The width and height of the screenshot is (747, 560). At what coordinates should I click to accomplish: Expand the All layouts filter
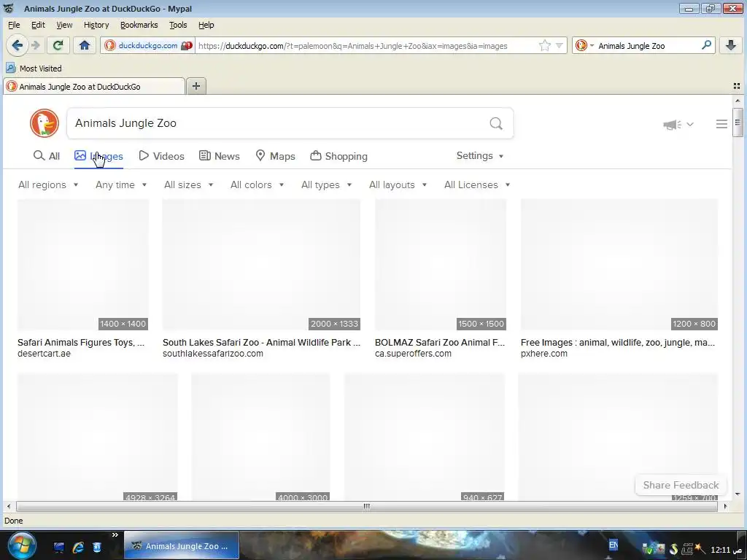398,184
